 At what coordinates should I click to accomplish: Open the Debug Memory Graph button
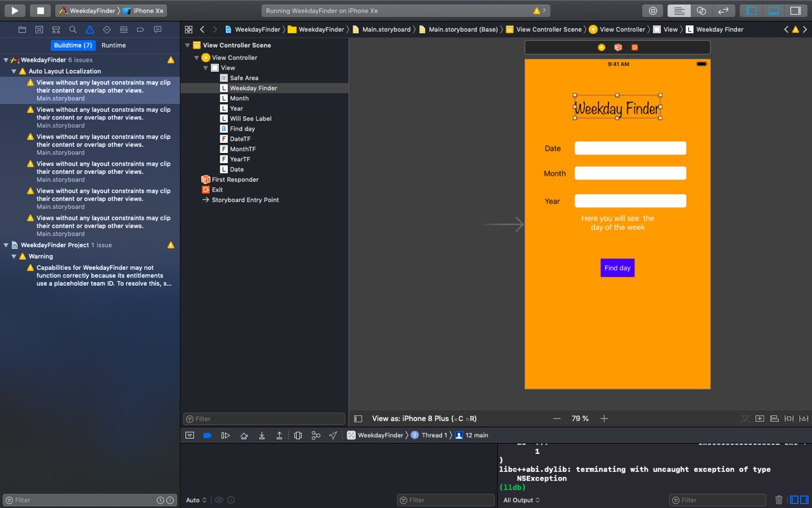316,435
